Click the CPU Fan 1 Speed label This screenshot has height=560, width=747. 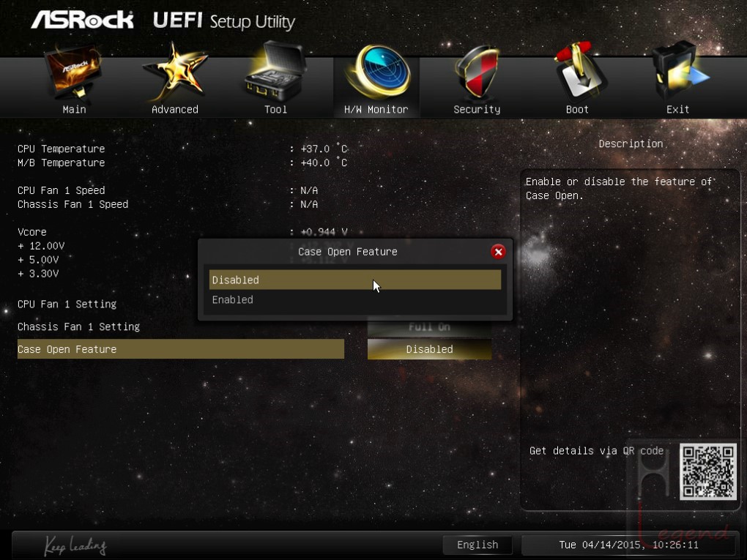[x=61, y=190]
